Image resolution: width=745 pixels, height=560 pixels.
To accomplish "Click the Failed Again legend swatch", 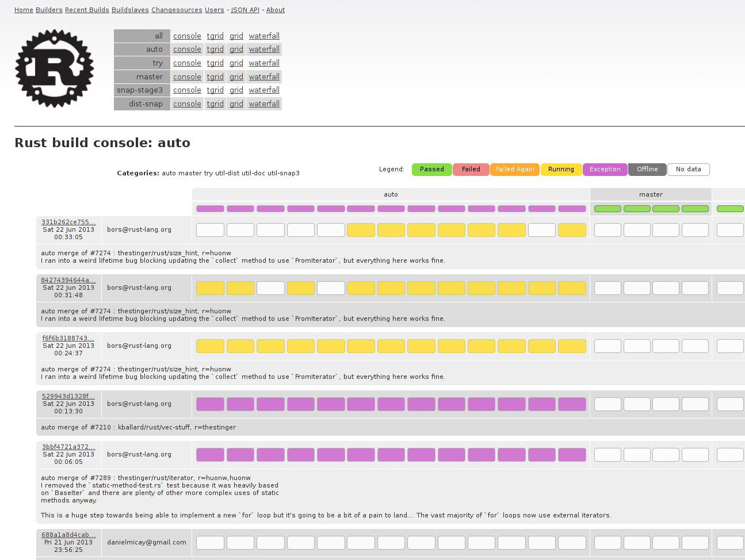I will [515, 169].
